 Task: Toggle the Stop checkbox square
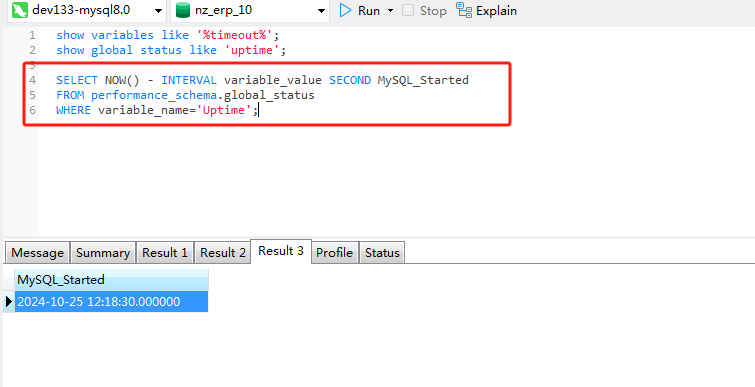408,10
